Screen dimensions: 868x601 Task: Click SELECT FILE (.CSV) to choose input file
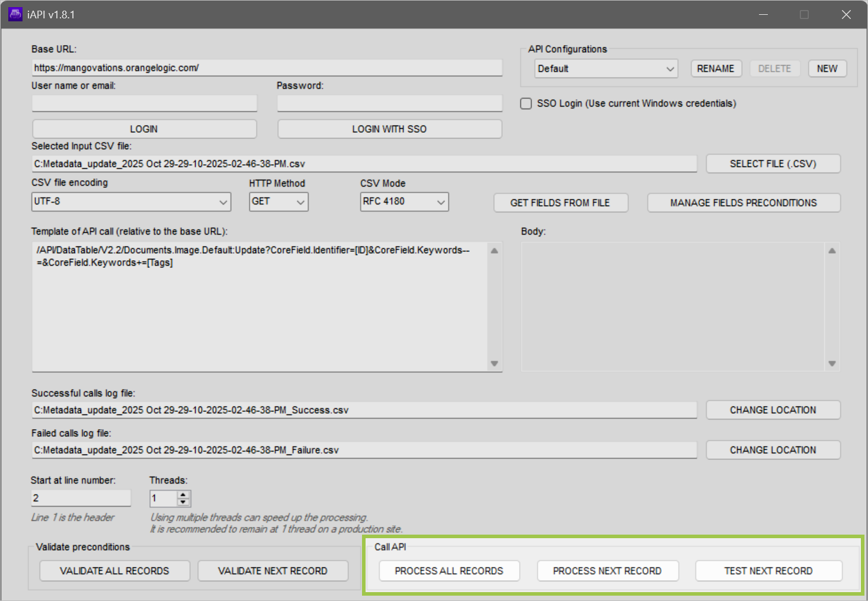(773, 163)
